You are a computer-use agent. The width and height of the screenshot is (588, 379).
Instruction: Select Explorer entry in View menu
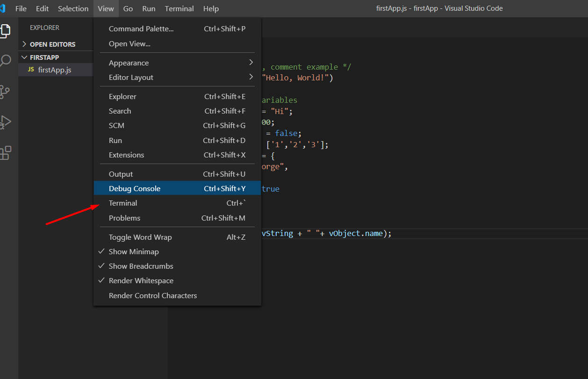coord(177,96)
